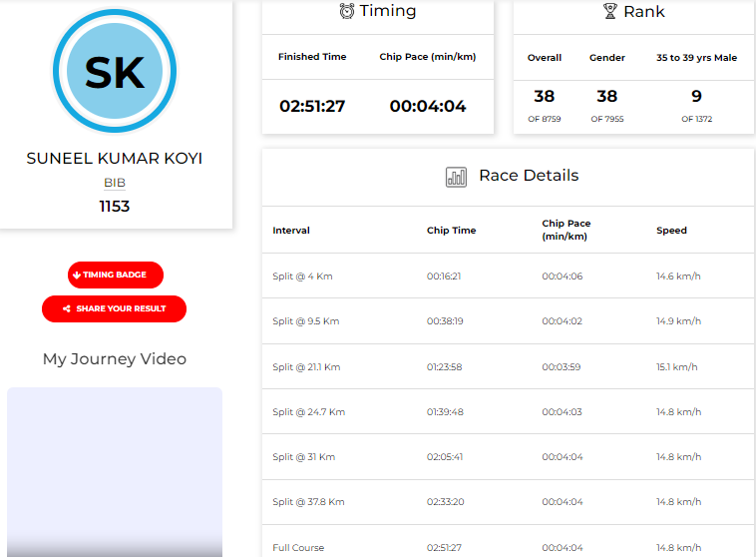This screenshot has height=557, width=756.
Task: Click chip time 00:16:21
Action: click(x=444, y=277)
